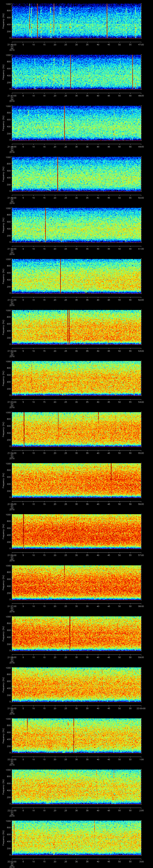Click the '22:02:00' start time label
This screenshot has height=868, width=153.
[x=12, y=862]
